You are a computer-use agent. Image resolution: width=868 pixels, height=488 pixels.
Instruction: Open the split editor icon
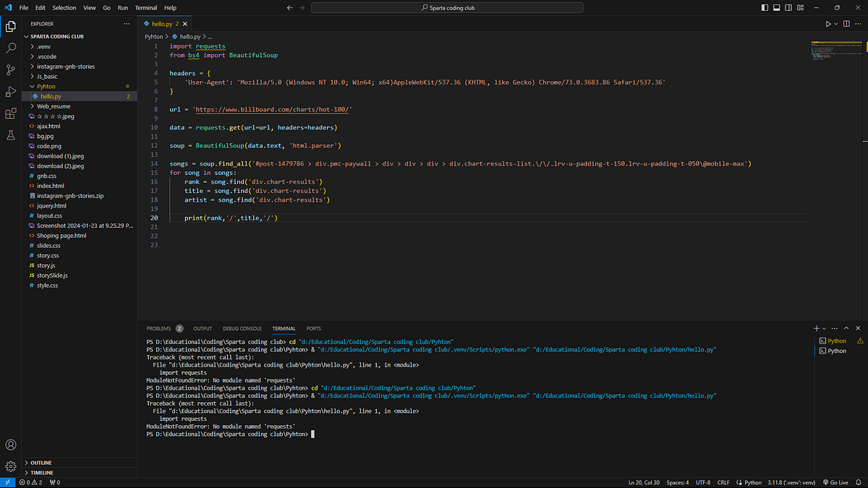(846, 23)
